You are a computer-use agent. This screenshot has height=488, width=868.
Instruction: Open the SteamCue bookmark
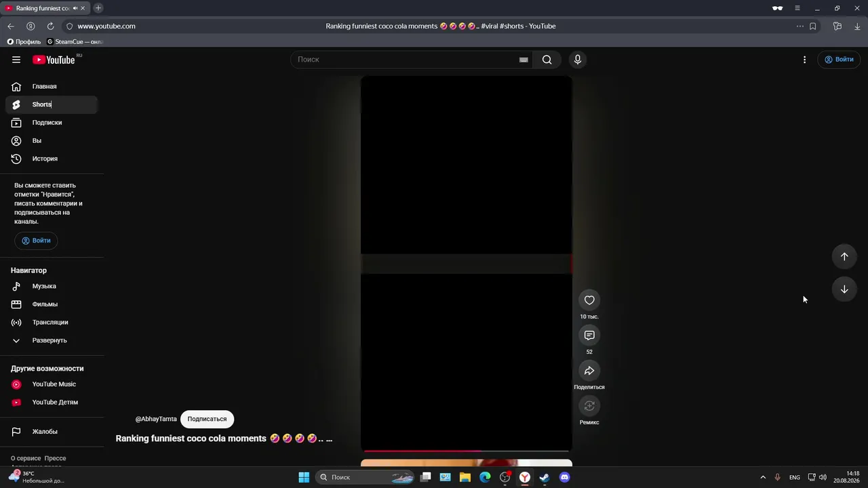click(75, 41)
